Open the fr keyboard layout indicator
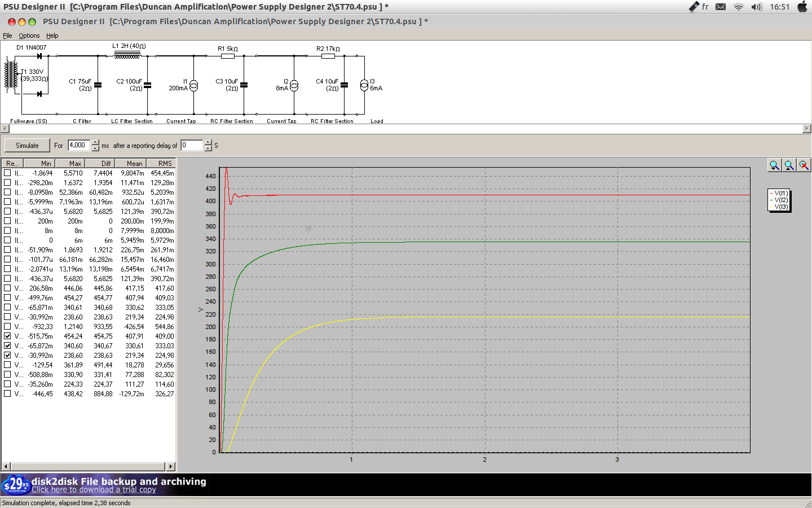 [x=705, y=7]
